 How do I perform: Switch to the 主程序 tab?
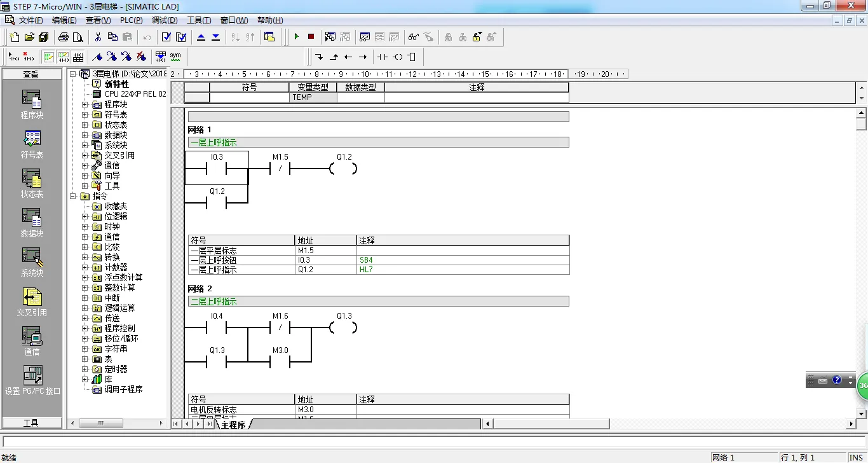click(x=233, y=424)
